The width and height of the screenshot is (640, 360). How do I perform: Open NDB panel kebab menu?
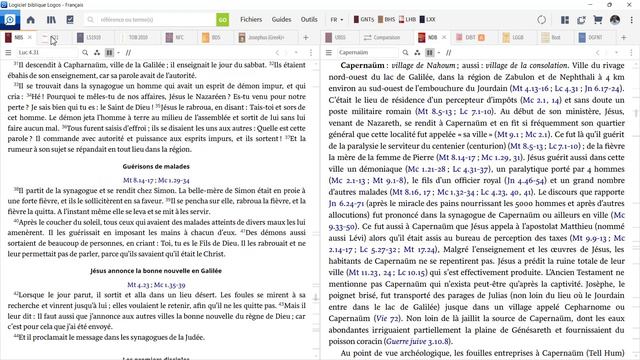(x=631, y=53)
